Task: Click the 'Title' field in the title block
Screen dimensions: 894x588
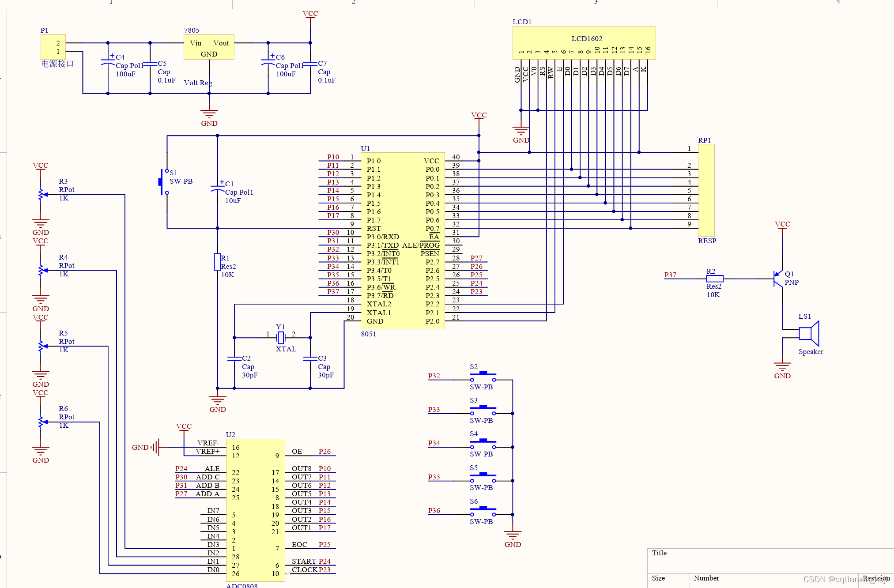Action: coord(659,553)
